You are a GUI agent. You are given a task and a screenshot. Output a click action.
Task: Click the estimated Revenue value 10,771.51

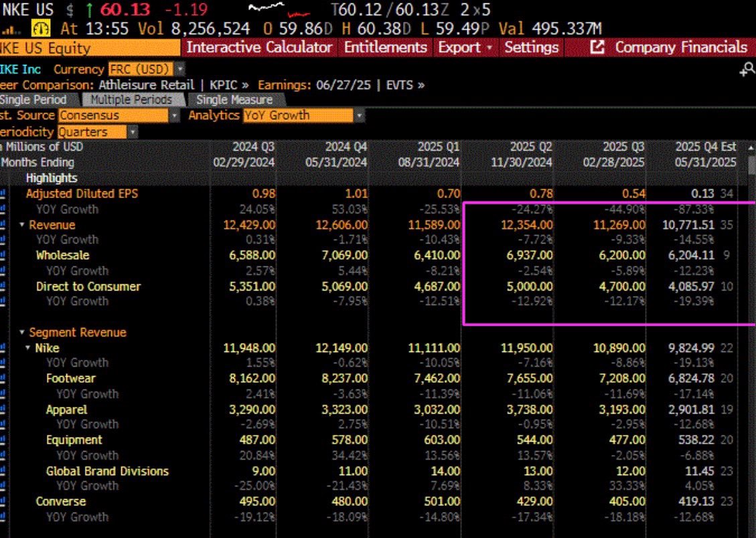688,225
